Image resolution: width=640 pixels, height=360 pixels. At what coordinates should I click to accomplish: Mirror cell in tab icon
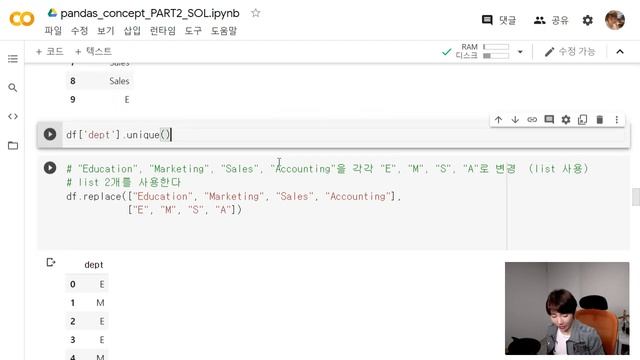(x=582, y=120)
